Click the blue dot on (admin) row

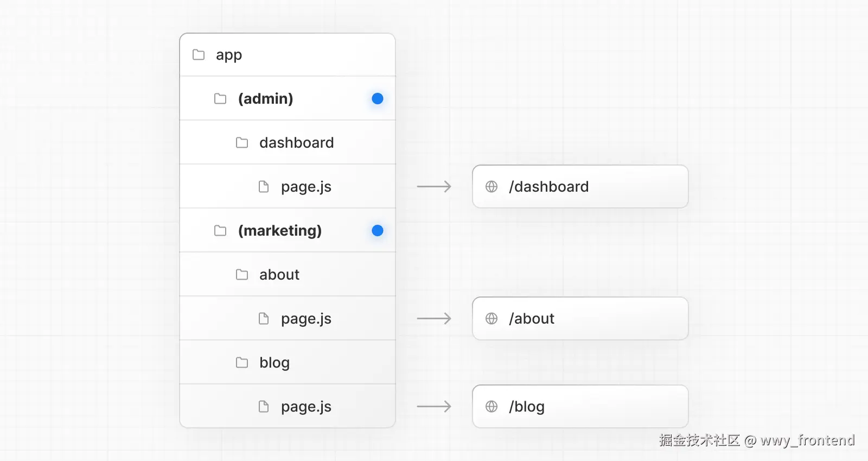point(378,99)
